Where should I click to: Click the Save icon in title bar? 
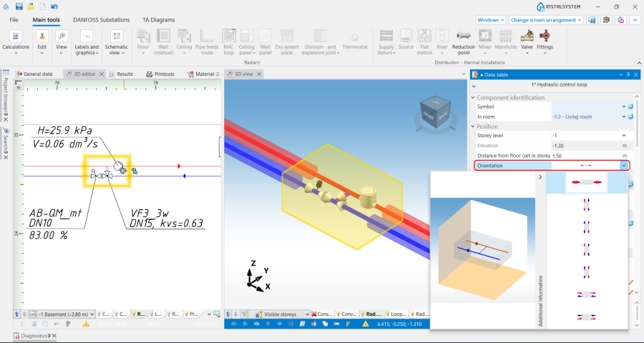19,6
